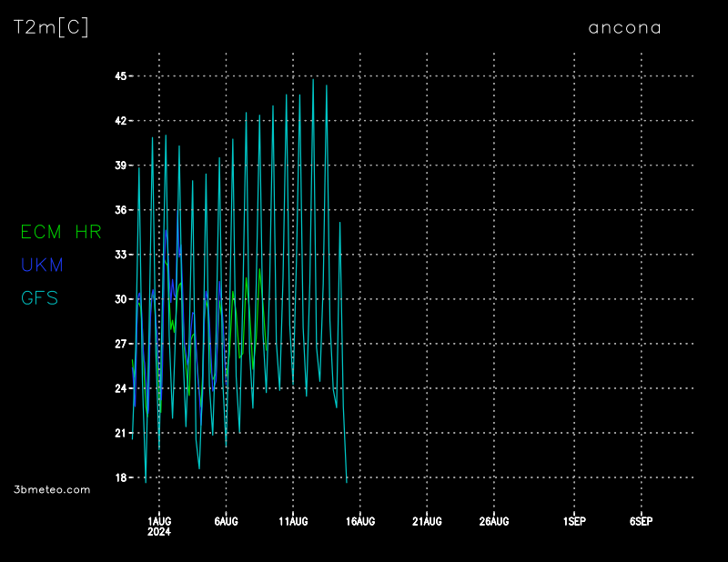Click the T2m[C] chart title
728x562 pixels.
(x=51, y=27)
